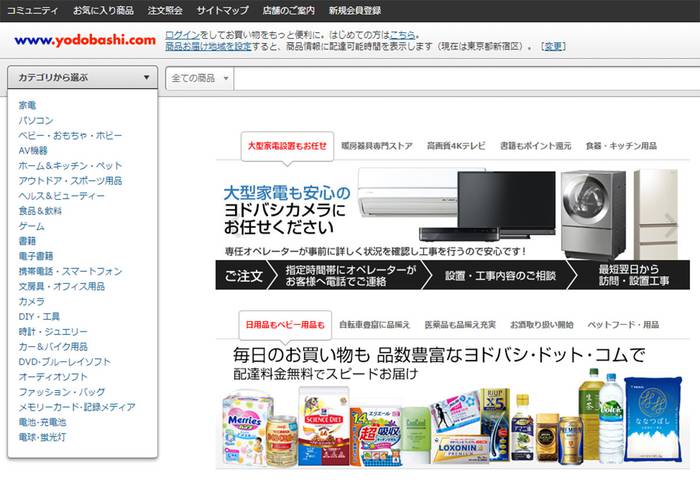Select アウトドア・スポーツ用品 category
The height and width of the screenshot is (490, 700).
point(70,181)
